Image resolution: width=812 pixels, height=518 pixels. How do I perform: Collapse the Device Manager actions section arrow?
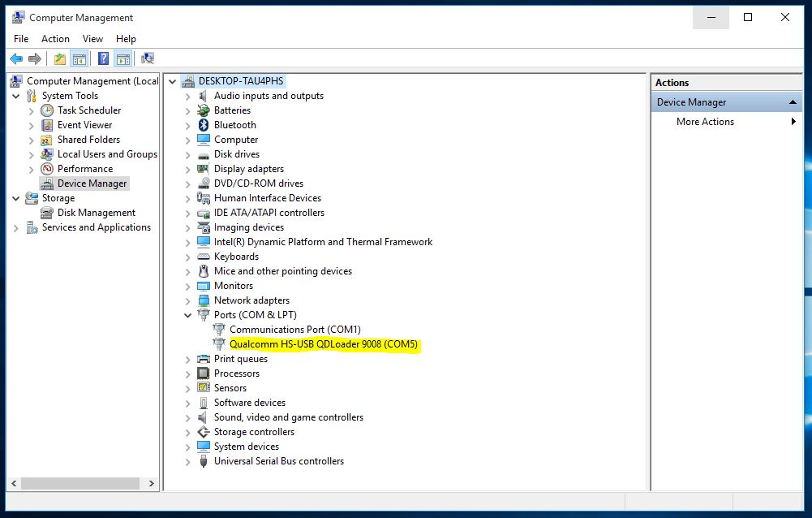[x=793, y=102]
